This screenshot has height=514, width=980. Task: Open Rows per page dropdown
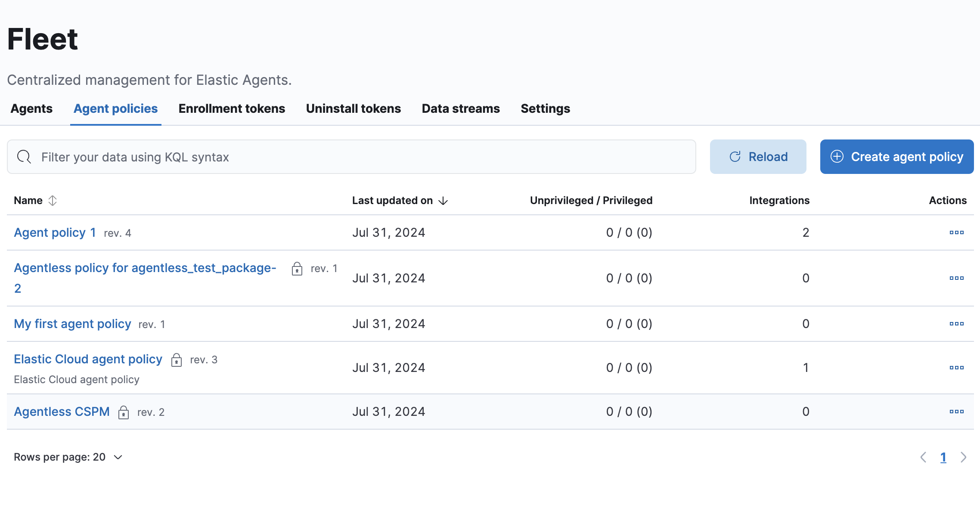click(x=68, y=457)
